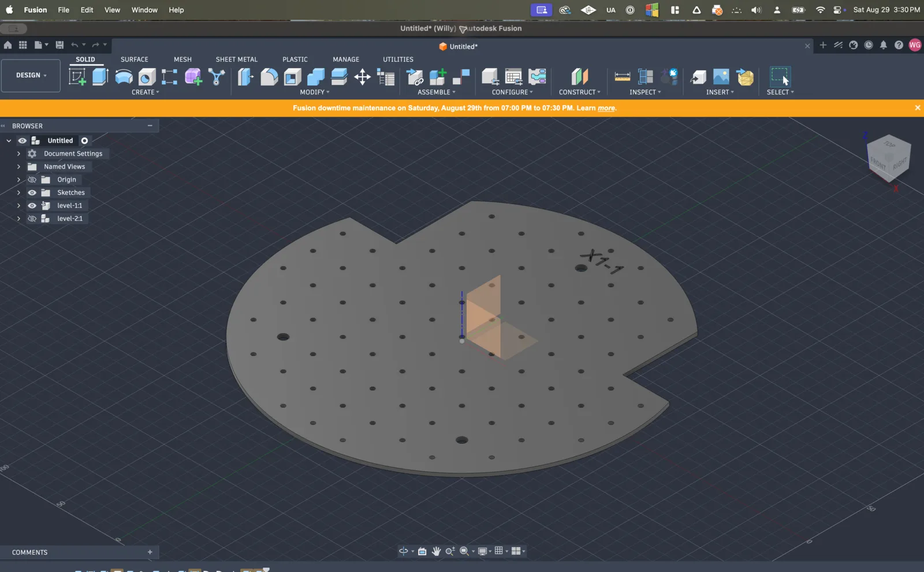Image resolution: width=924 pixels, height=572 pixels.
Task: Click the Look At tool
Action: click(422, 551)
